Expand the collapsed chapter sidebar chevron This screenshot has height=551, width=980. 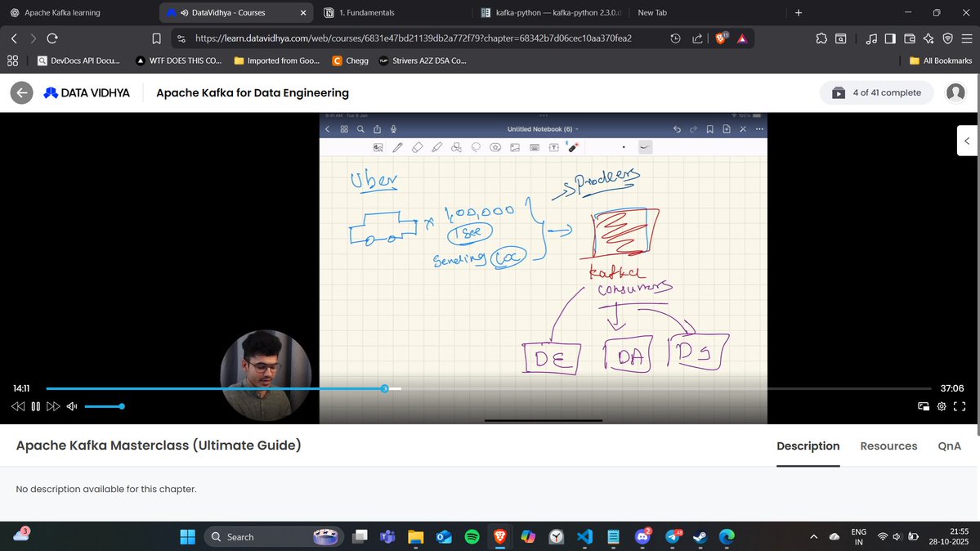click(967, 141)
